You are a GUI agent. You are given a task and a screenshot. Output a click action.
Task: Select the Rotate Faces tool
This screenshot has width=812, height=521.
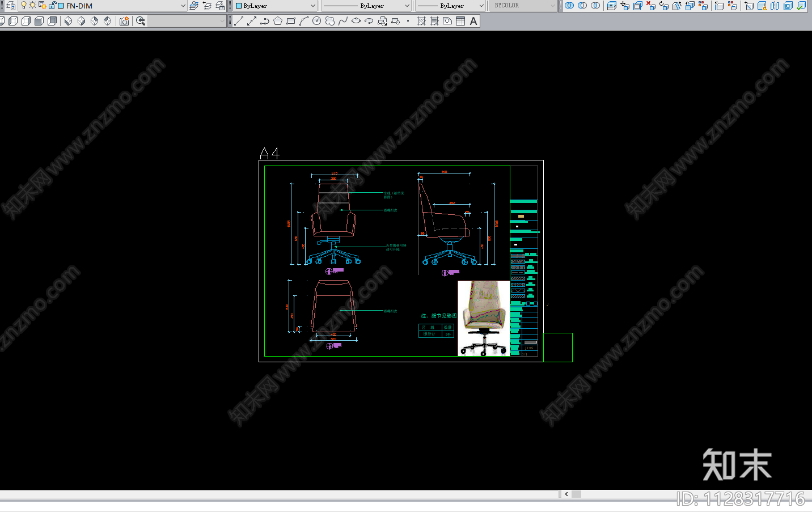coord(664,6)
